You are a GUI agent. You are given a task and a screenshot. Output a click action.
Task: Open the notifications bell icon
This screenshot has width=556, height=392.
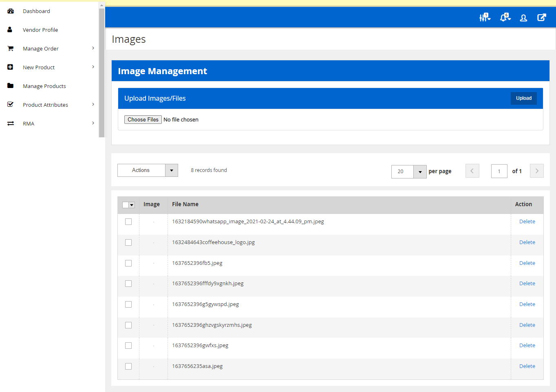(505, 18)
